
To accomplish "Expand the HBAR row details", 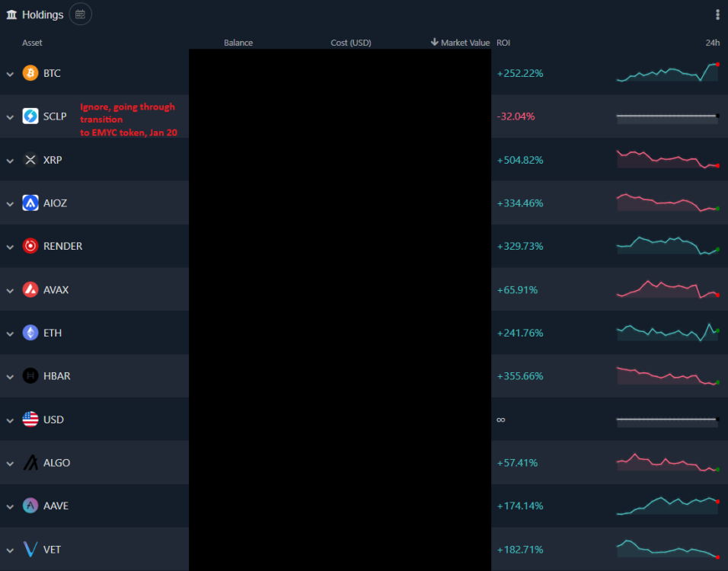I will point(10,376).
